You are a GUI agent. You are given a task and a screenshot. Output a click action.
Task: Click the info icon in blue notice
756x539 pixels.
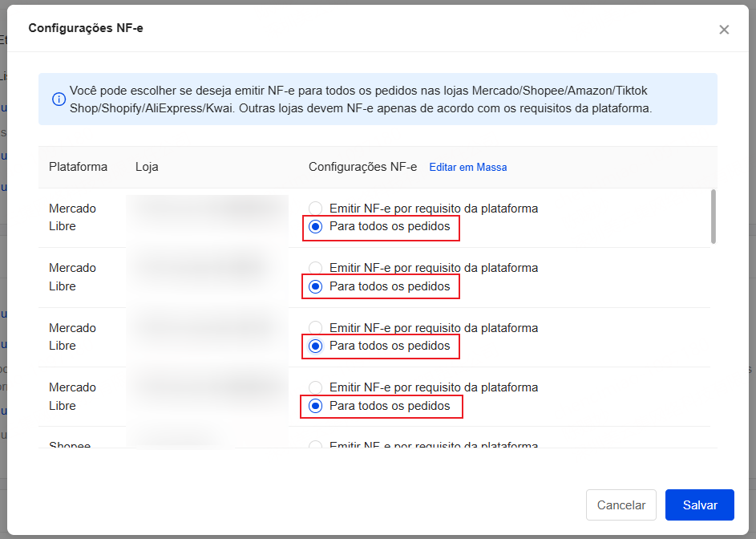coord(59,99)
